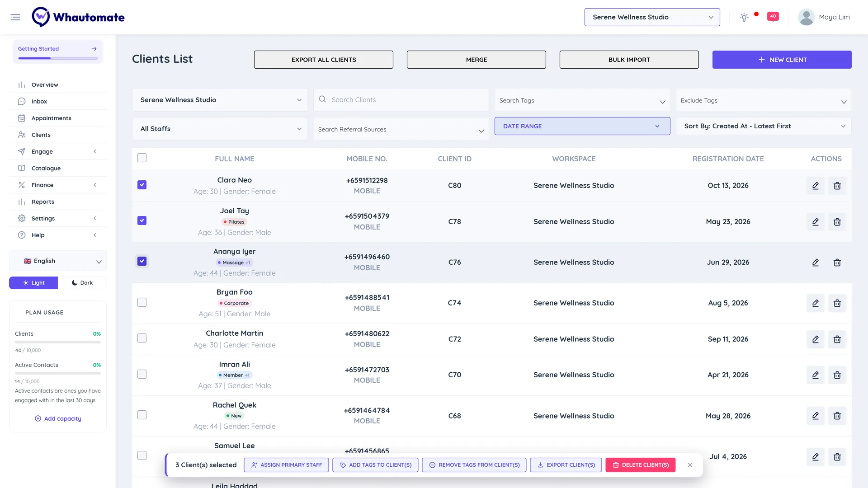Open the English language selector
868x488 pixels.
tap(58, 261)
